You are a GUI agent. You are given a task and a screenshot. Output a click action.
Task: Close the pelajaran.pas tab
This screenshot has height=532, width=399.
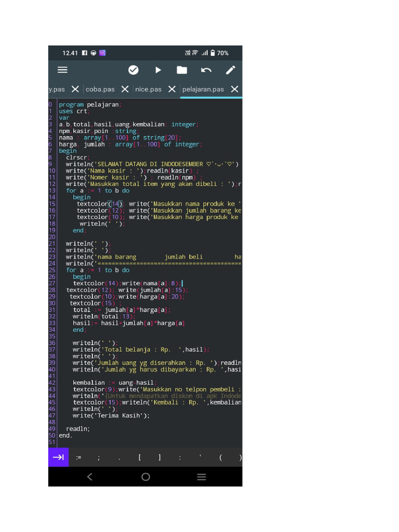[x=235, y=89]
